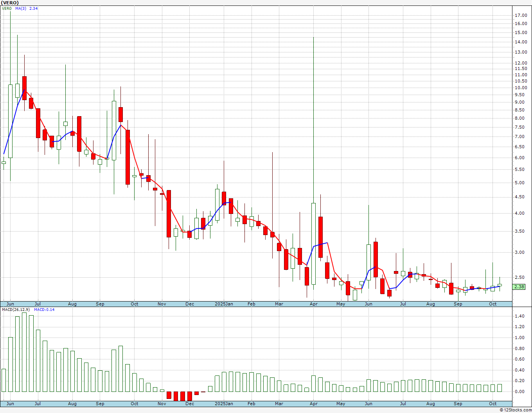Select Mar on the MACD panel time axis

pyautogui.click(x=279, y=404)
